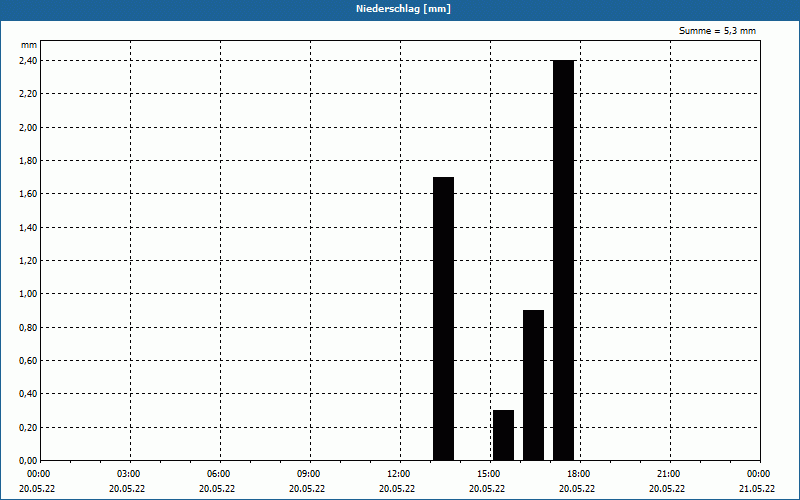Click the 21:00 time axis label

click(x=668, y=474)
